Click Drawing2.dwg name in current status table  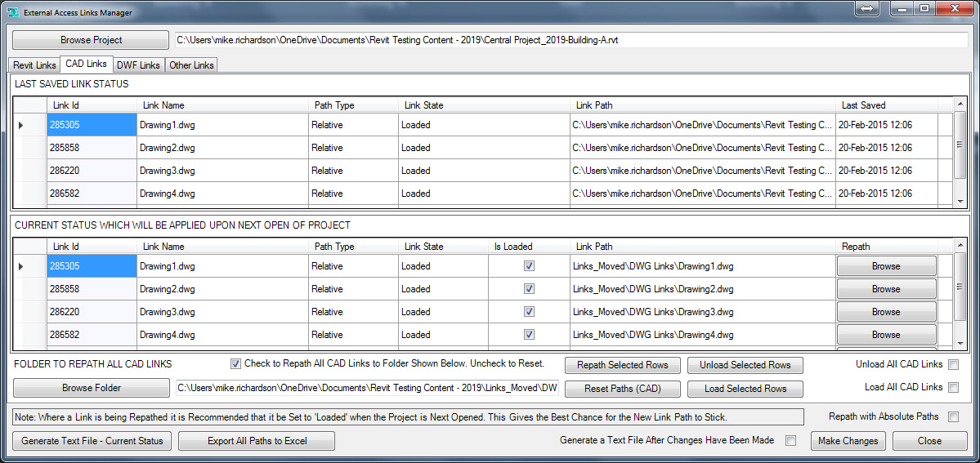(222, 289)
